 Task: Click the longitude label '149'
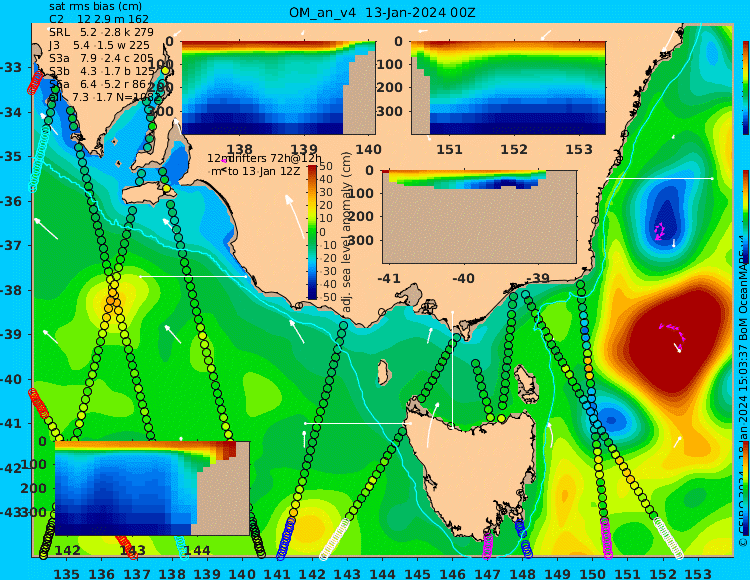pyautogui.click(x=558, y=573)
